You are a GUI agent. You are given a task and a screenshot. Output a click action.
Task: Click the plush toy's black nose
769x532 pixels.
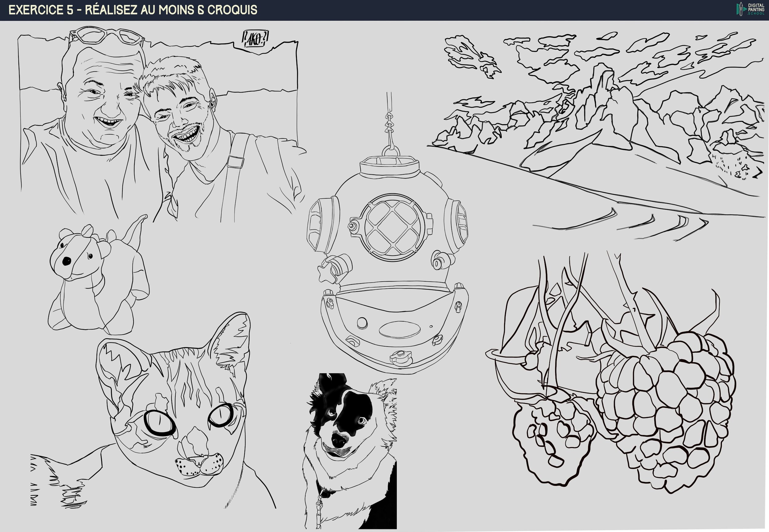click(67, 261)
